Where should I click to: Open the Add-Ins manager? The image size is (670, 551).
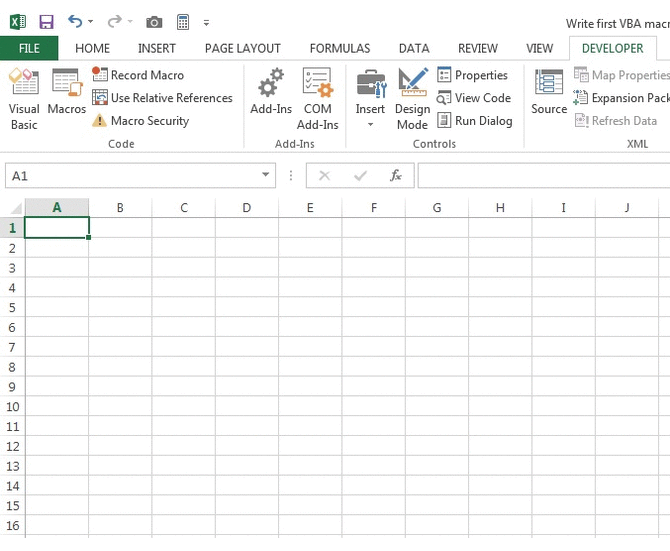271,91
